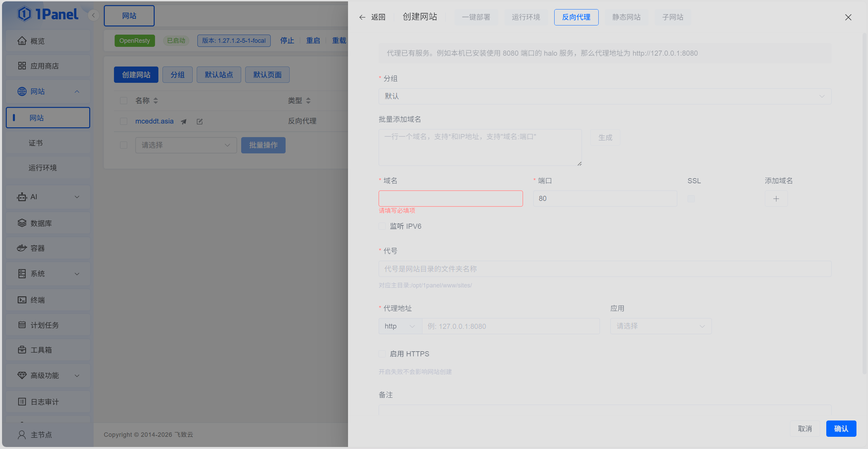Click the 取消 button
Screen dimensions: 868x449
pos(805,429)
